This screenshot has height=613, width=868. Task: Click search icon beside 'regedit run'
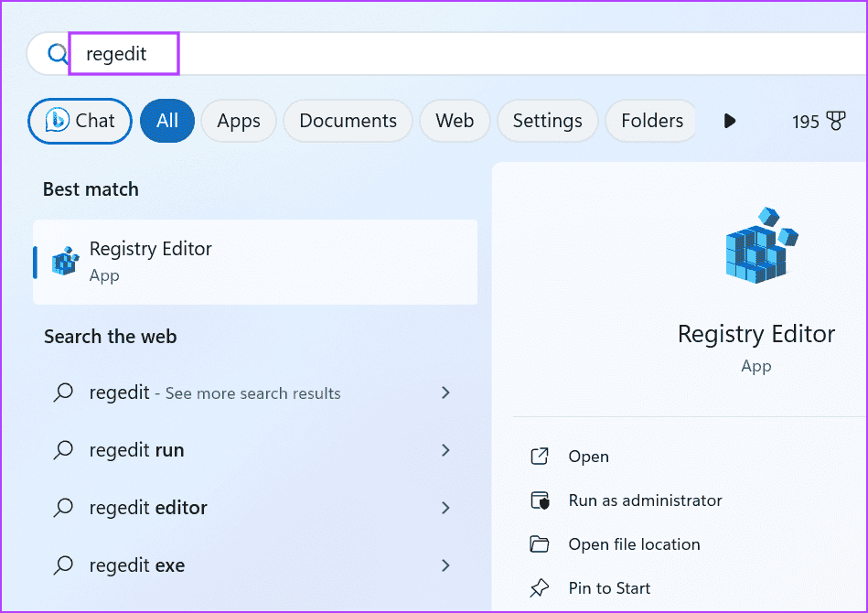[x=63, y=450]
